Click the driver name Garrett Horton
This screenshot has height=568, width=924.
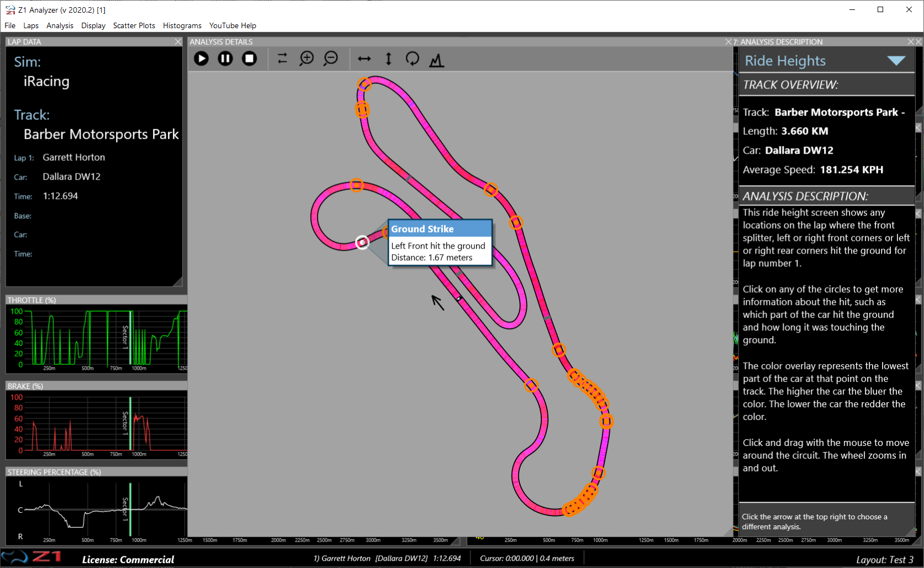[74, 157]
